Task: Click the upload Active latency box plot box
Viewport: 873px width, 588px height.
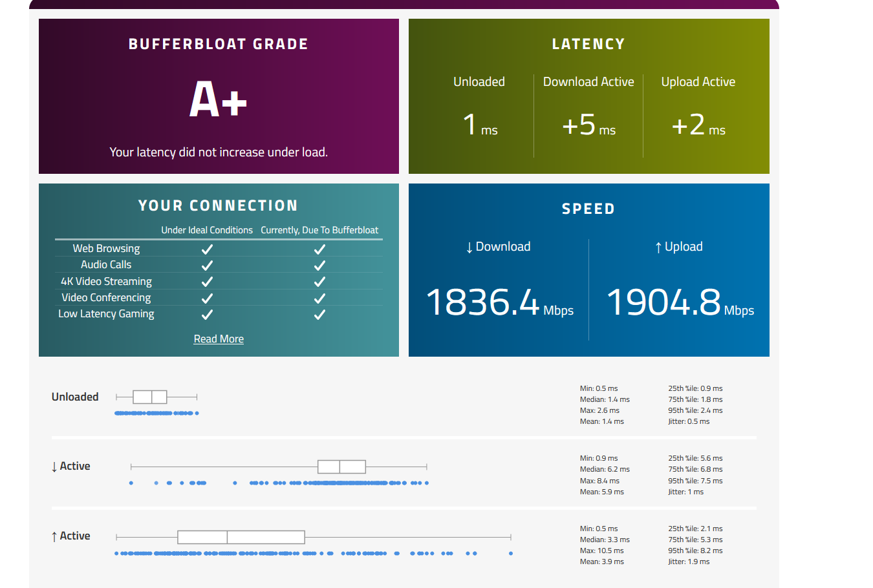Action: pos(241,537)
